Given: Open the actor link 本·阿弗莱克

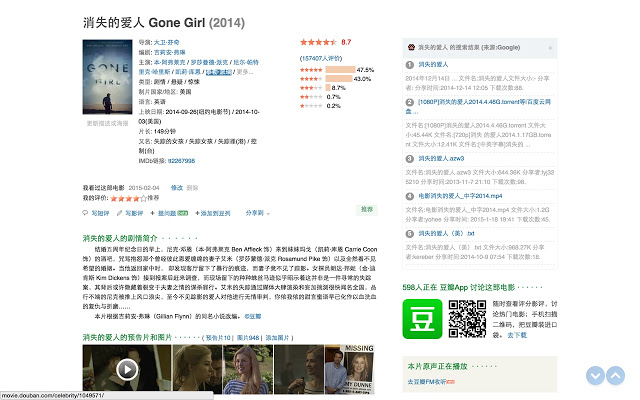Looking at the screenshot, I should (x=169, y=62).
